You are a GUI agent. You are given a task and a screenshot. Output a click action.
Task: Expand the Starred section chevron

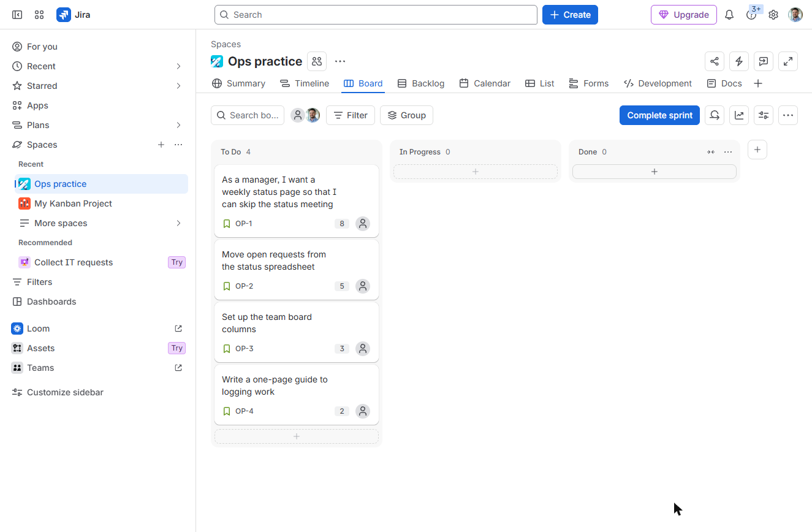coord(178,86)
